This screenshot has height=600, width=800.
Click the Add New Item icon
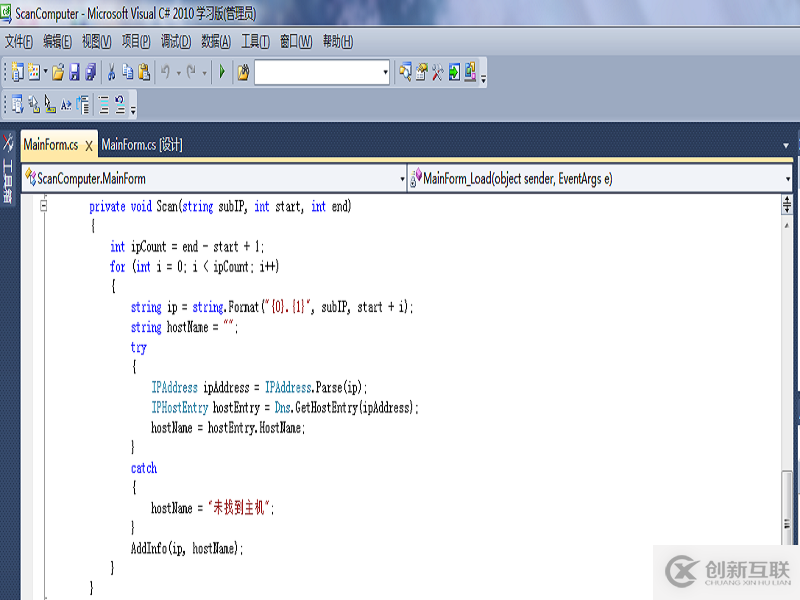click(x=34, y=72)
